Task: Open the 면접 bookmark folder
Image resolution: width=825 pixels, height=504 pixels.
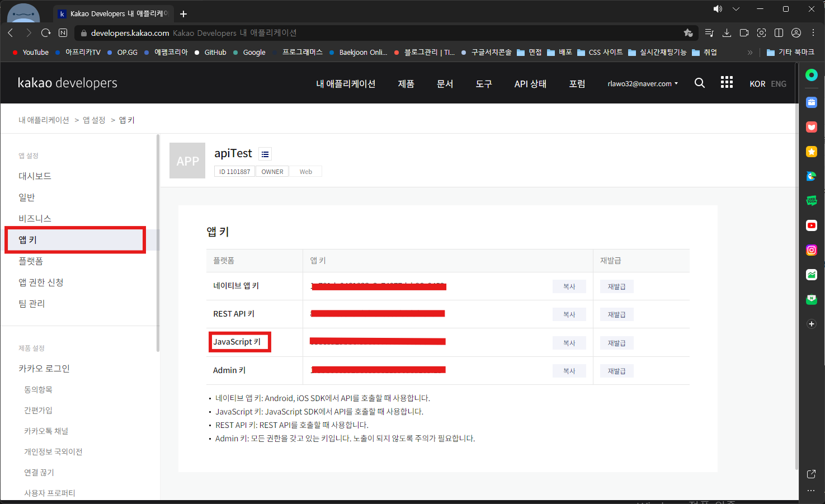Action: [x=529, y=52]
